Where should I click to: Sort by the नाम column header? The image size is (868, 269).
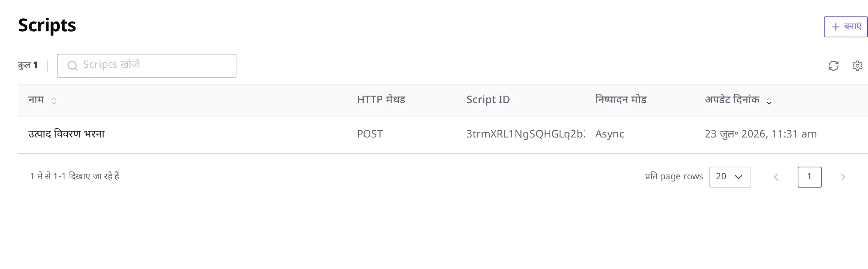36,100
